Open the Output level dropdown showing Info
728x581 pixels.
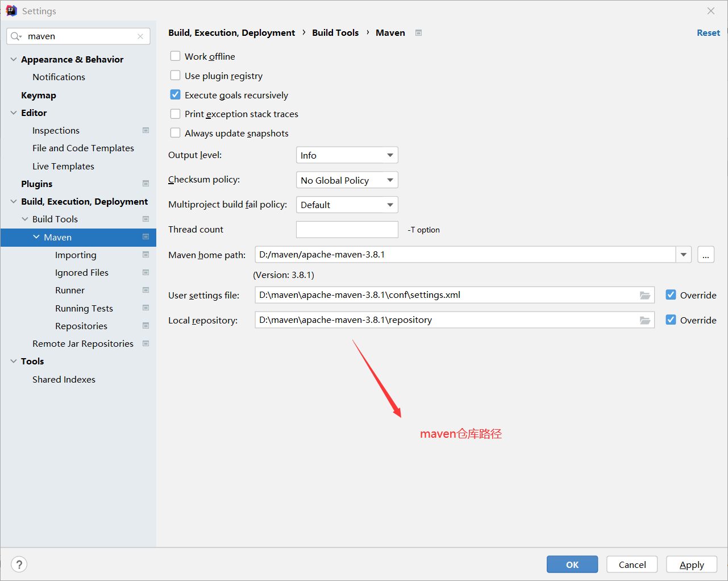[x=347, y=155]
